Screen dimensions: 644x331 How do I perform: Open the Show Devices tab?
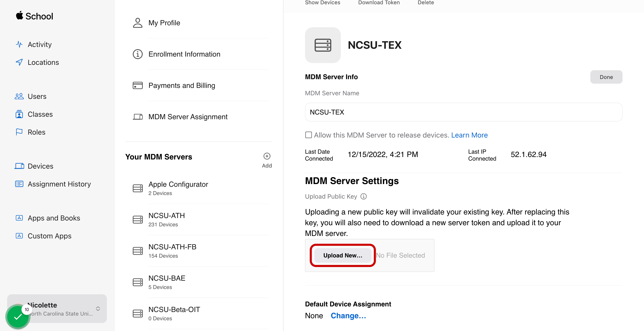click(x=322, y=3)
